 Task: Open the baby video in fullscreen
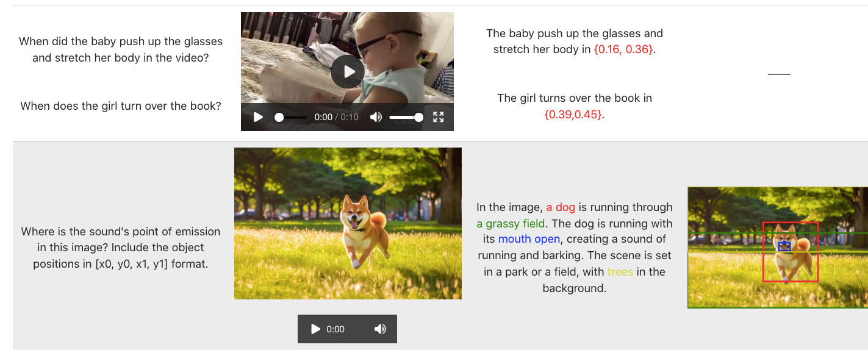pos(438,117)
